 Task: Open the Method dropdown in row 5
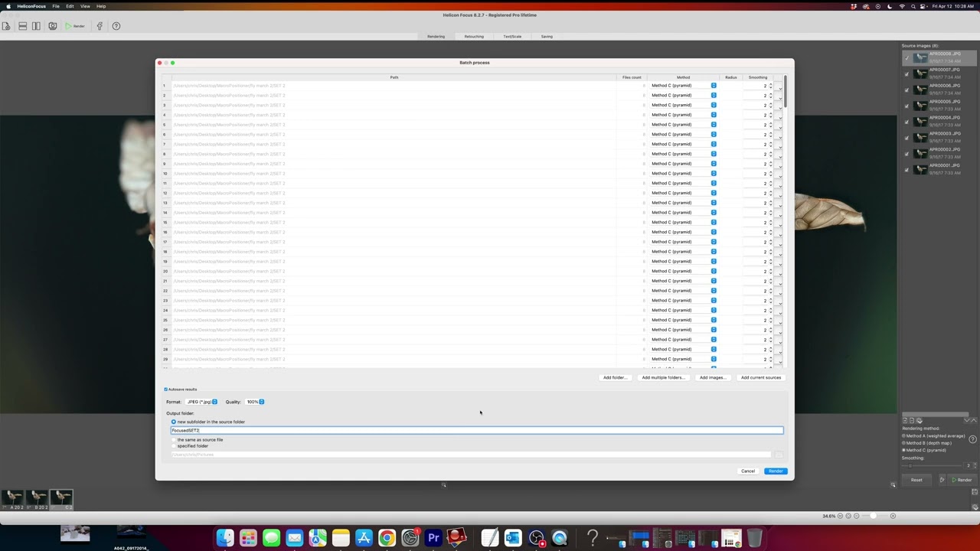[684, 125]
